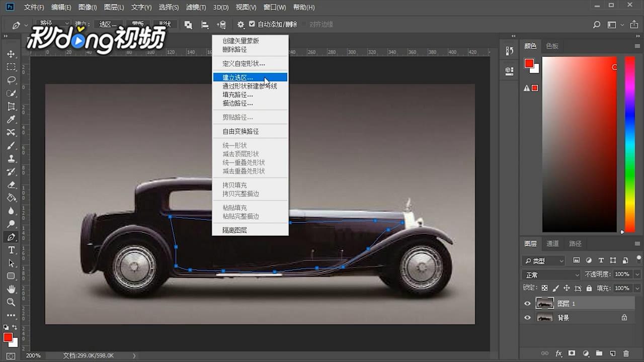This screenshot has width=644, height=362.
Task: Select the Eraser tool
Action: [11, 185]
